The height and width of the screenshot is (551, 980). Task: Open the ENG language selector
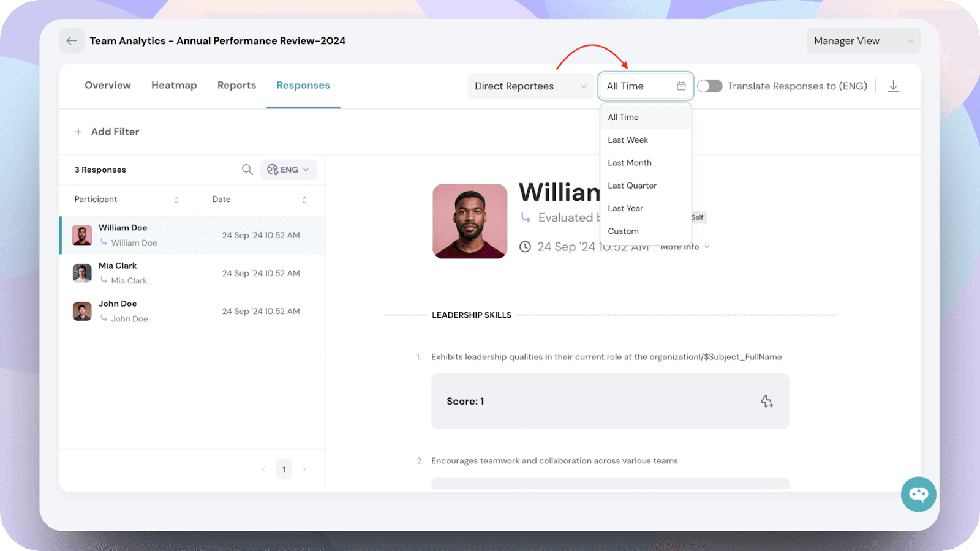point(288,170)
